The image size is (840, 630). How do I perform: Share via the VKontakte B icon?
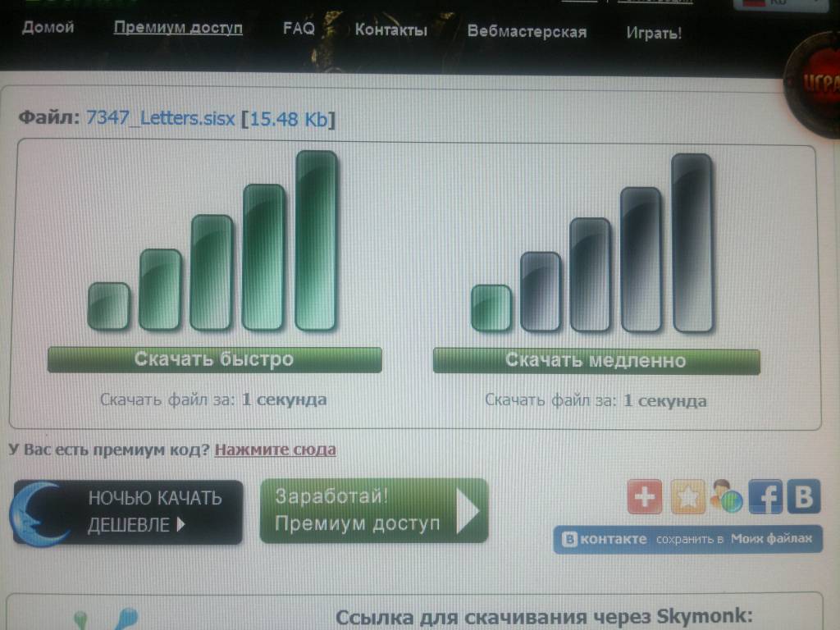point(804,496)
